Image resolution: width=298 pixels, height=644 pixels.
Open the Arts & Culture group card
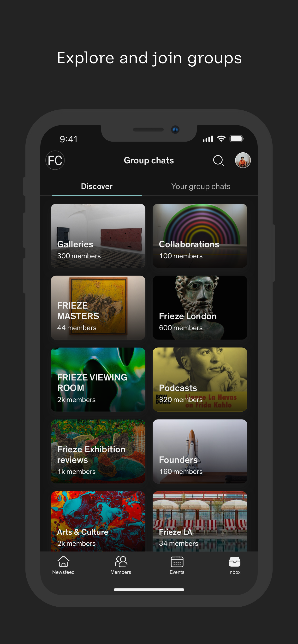98,522
